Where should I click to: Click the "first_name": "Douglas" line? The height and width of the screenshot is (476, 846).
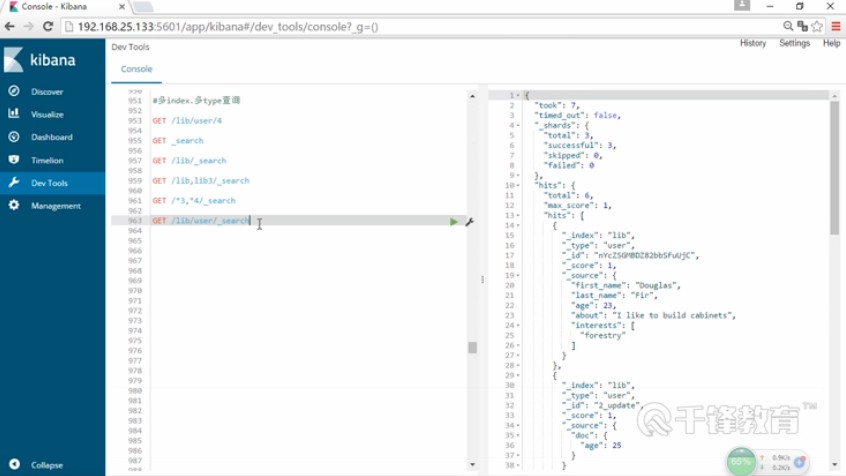tap(626, 285)
